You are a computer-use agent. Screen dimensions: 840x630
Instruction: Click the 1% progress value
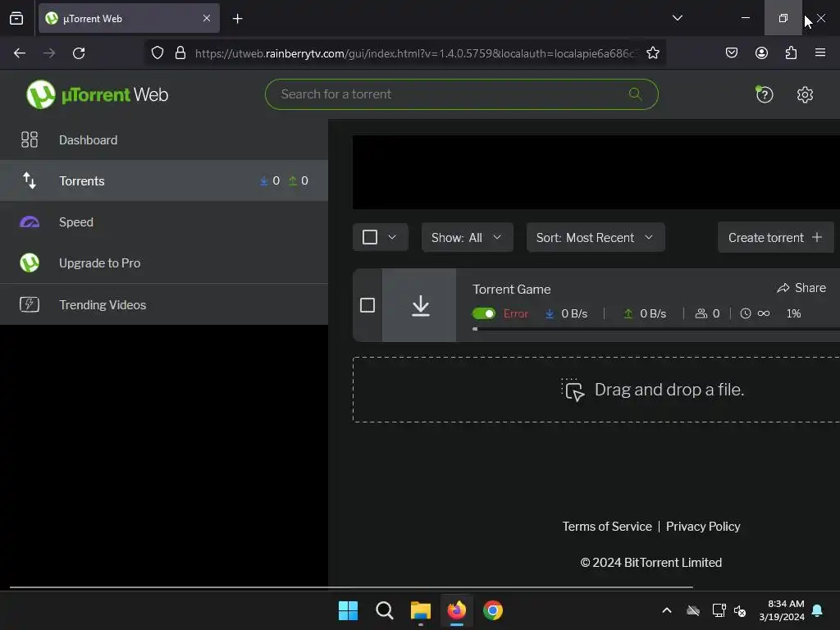[793, 313]
